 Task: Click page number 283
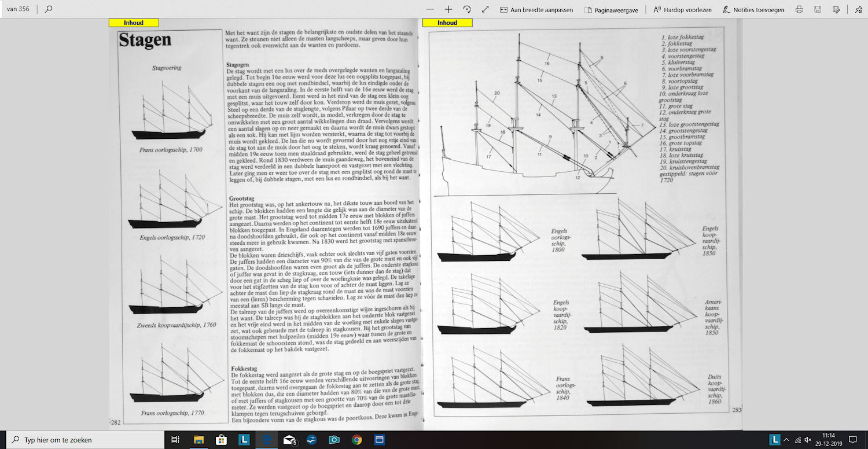[736, 410]
